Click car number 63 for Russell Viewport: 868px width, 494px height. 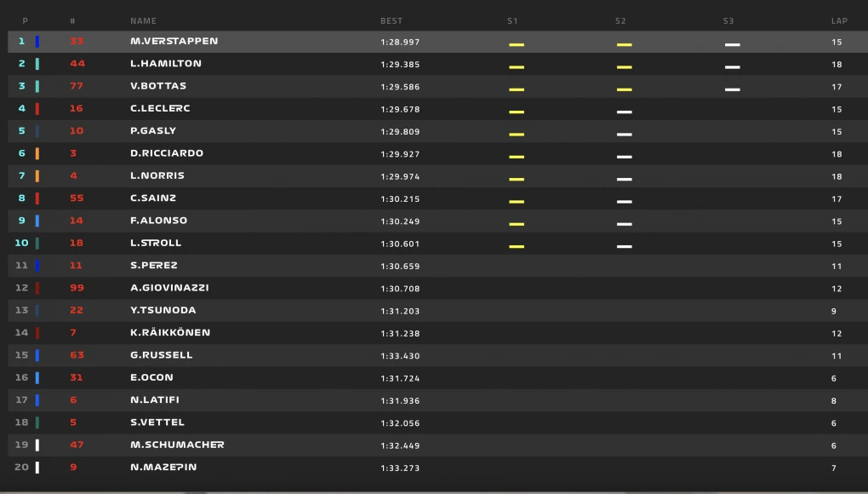[77, 355]
